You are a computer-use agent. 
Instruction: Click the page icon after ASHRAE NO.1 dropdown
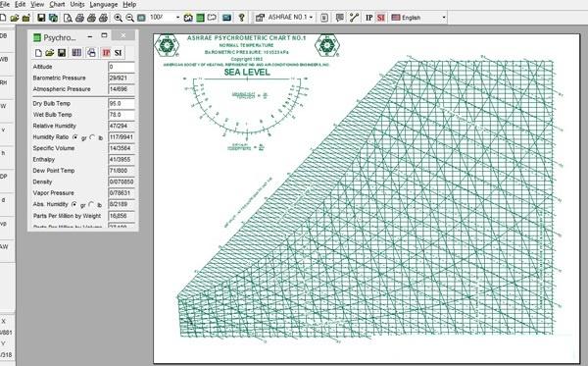pos(324,18)
